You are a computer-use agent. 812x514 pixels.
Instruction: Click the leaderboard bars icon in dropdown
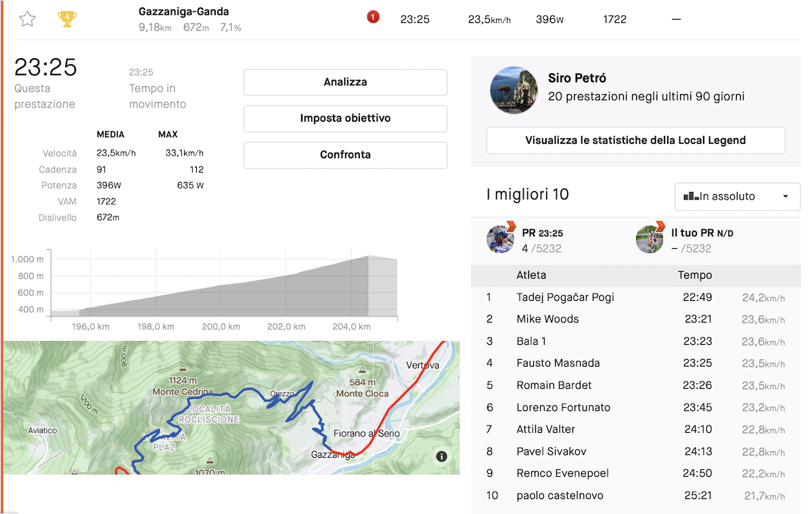[x=691, y=197]
